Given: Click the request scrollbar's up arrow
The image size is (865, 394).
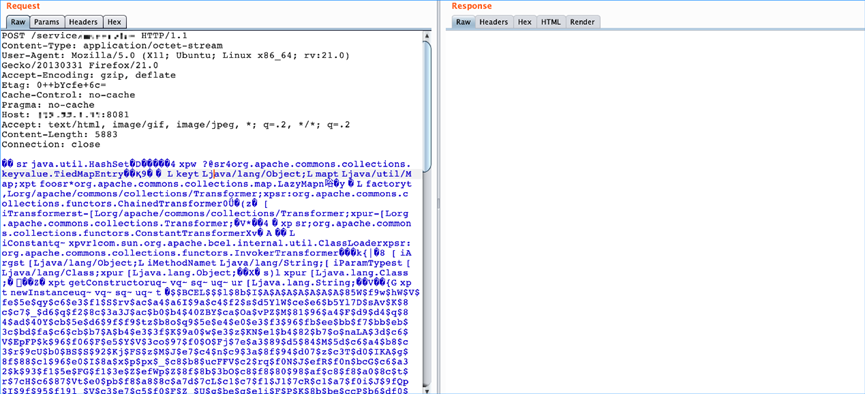Looking at the screenshot, I should point(427,36).
